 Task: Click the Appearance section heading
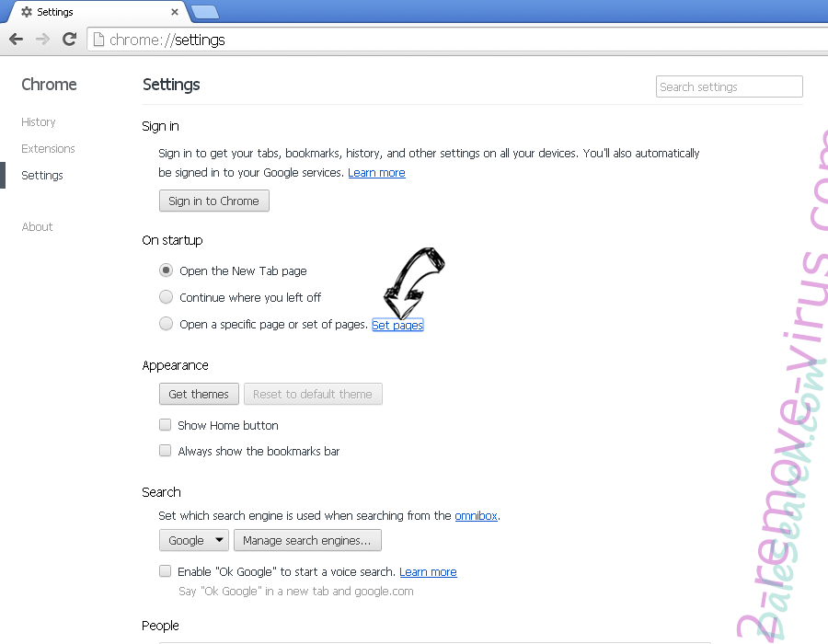(175, 365)
